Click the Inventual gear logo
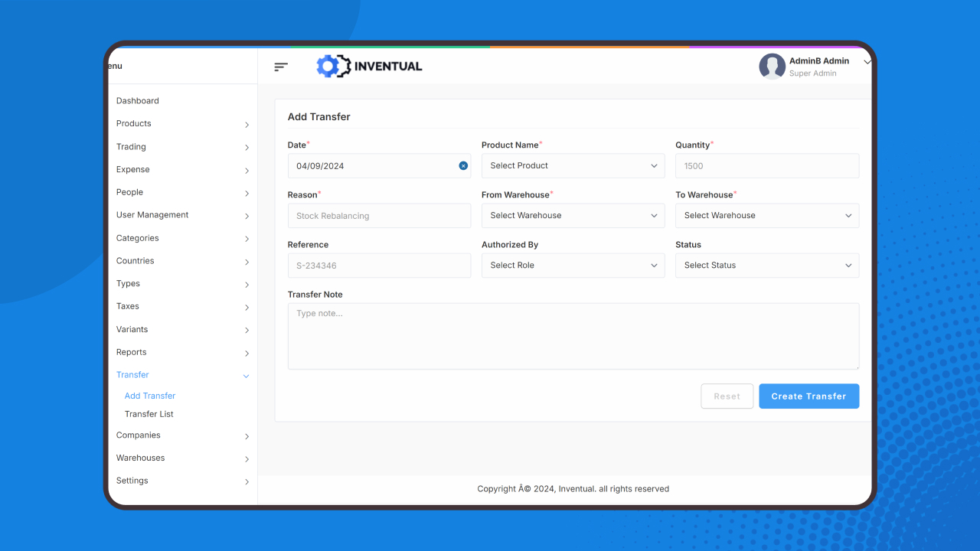The image size is (980, 551). click(x=331, y=66)
